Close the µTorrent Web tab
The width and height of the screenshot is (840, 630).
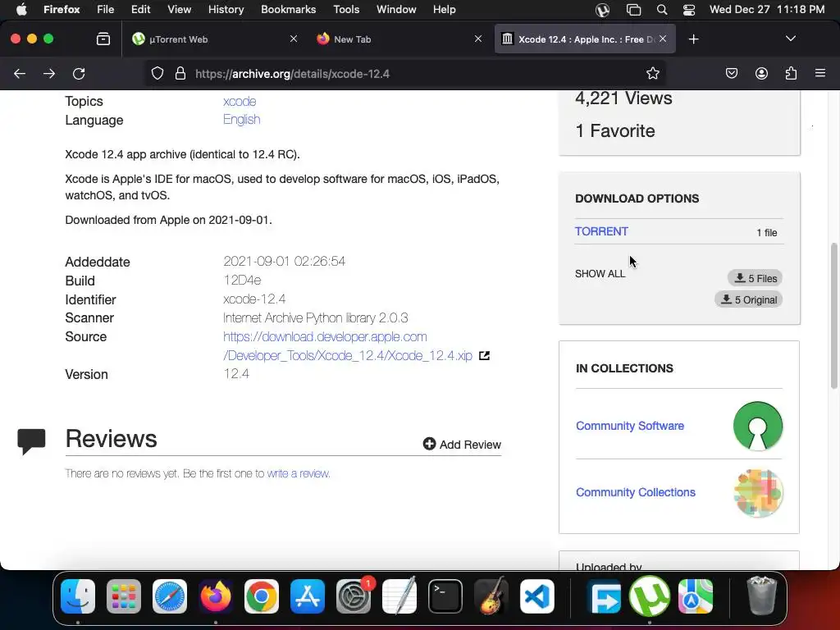coord(294,39)
